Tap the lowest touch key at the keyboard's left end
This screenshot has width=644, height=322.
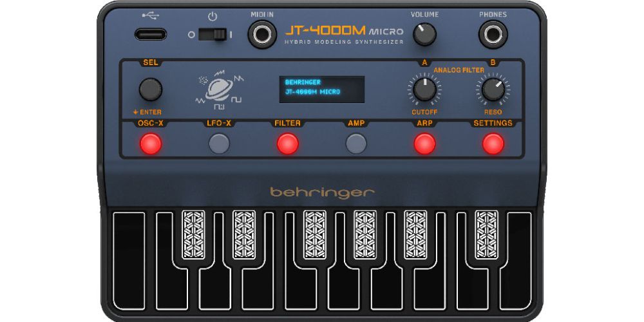pyautogui.click(x=129, y=261)
